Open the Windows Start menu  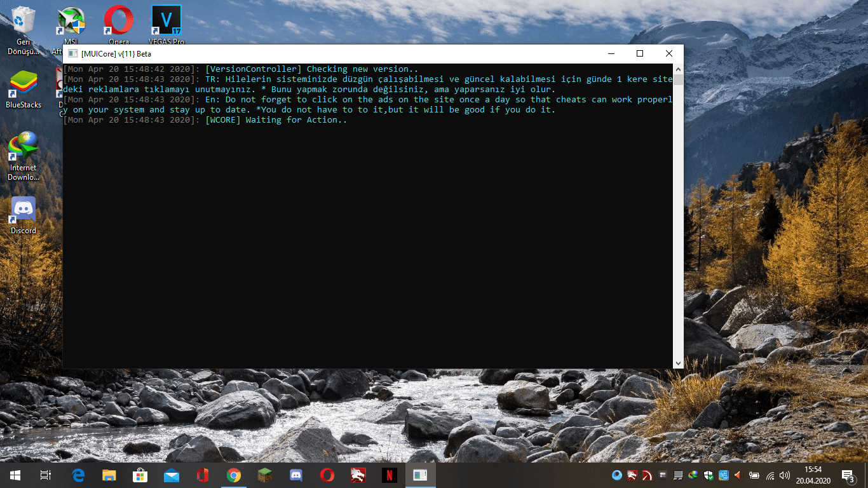(x=15, y=475)
